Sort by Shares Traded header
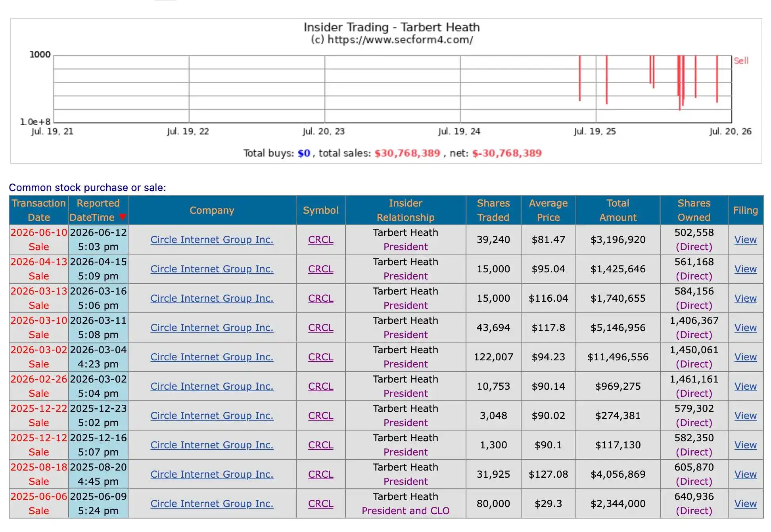771x532 pixels. (493, 210)
